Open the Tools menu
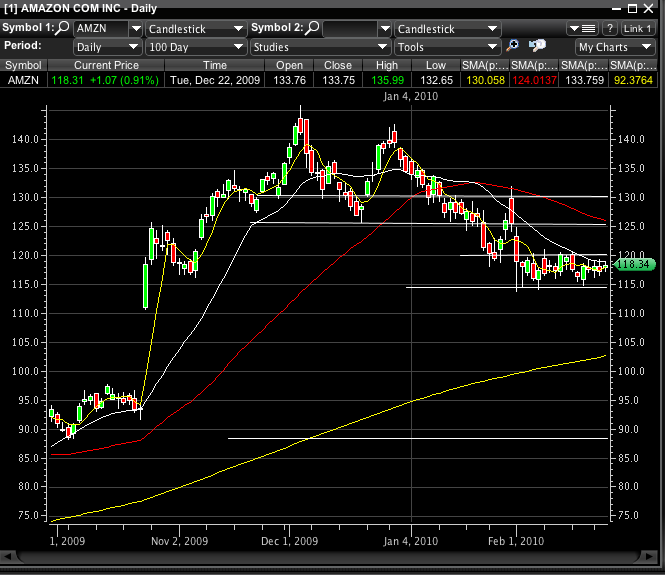 (446, 46)
